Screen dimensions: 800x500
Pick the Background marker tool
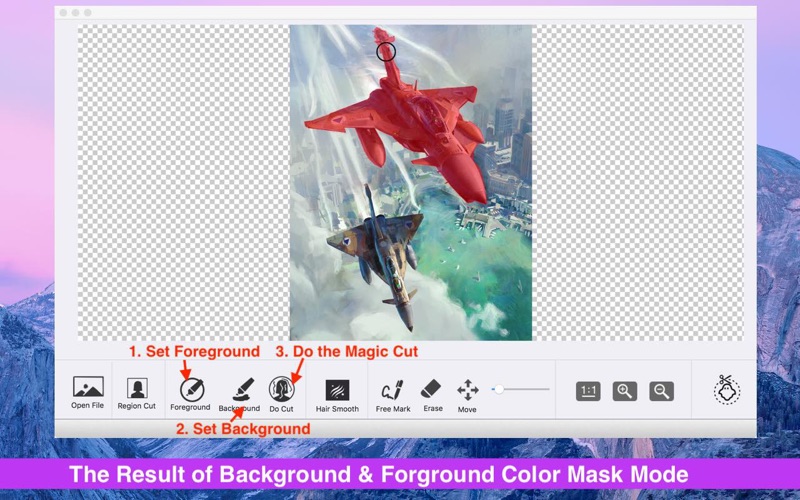coord(240,390)
